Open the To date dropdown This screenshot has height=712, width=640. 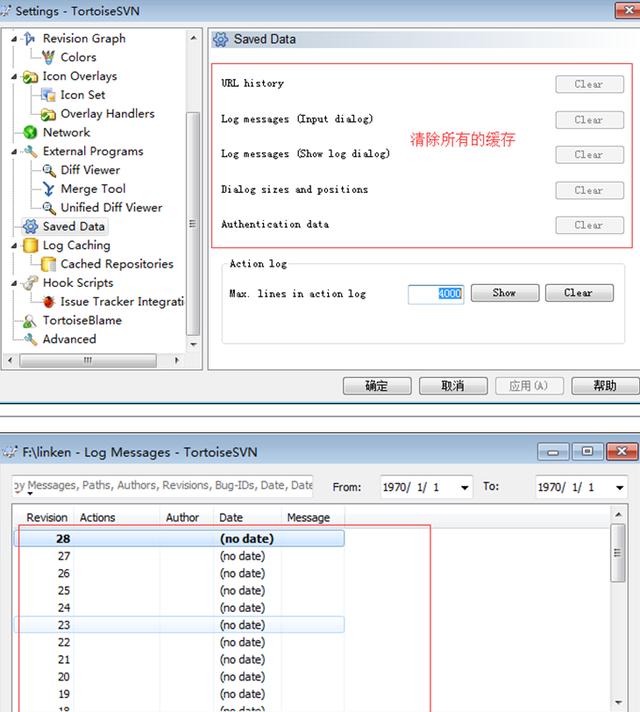pyautogui.click(x=620, y=488)
